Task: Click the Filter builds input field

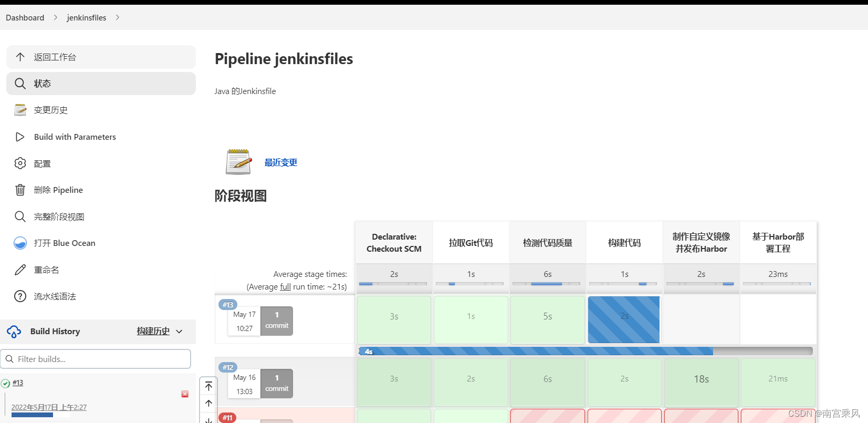Action: 96,359
